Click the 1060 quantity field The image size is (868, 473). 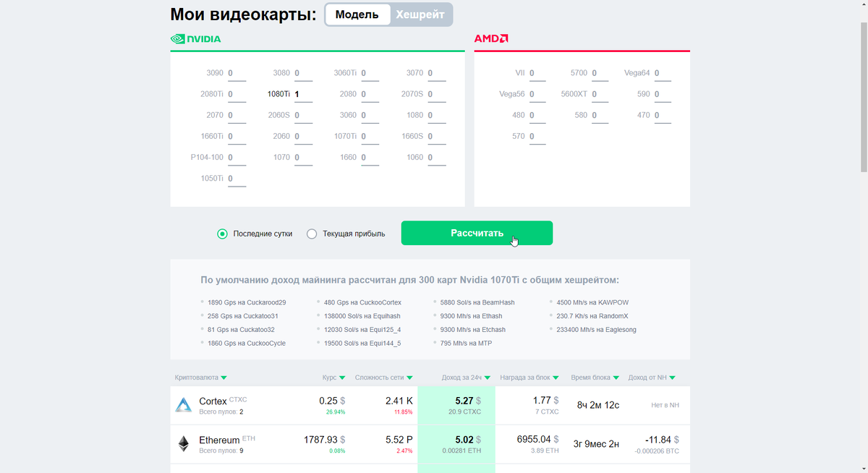click(x=436, y=157)
